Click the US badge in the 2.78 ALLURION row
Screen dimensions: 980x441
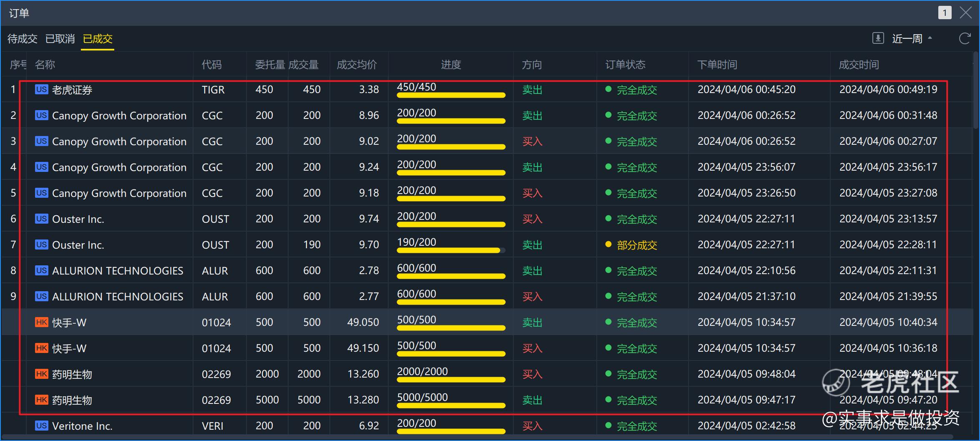[x=42, y=270]
